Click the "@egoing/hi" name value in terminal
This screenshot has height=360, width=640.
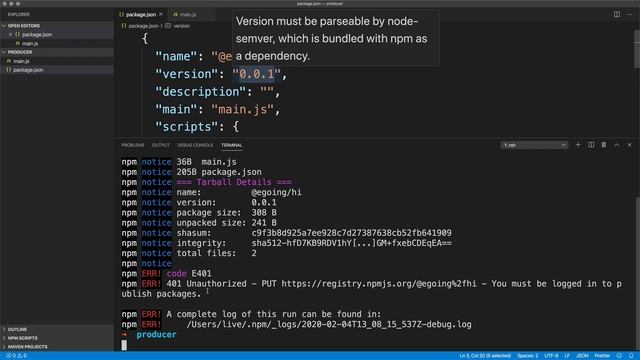[x=276, y=193]
